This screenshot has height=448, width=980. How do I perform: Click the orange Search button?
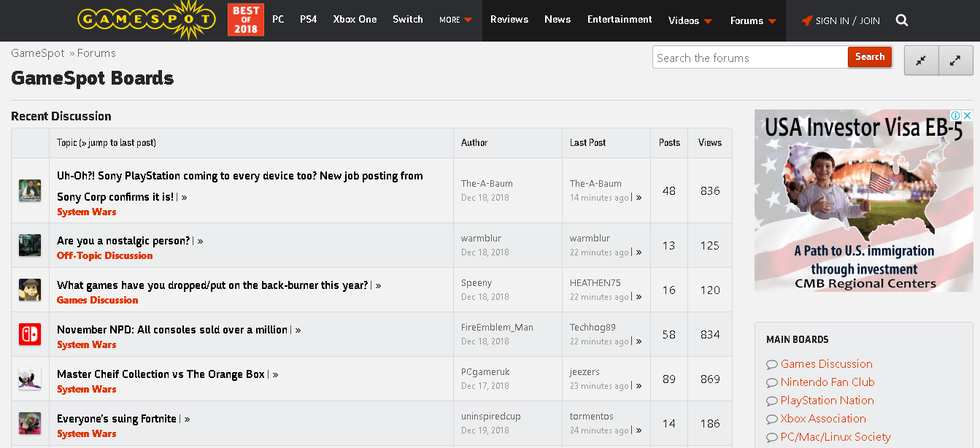coord(870,57)
